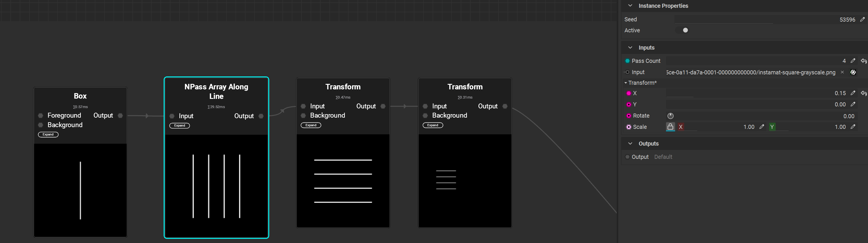The height and width of the screenshot is (243, 868).
Task: Click the Scale X edit pencil icon
Action: pos(762,127)
